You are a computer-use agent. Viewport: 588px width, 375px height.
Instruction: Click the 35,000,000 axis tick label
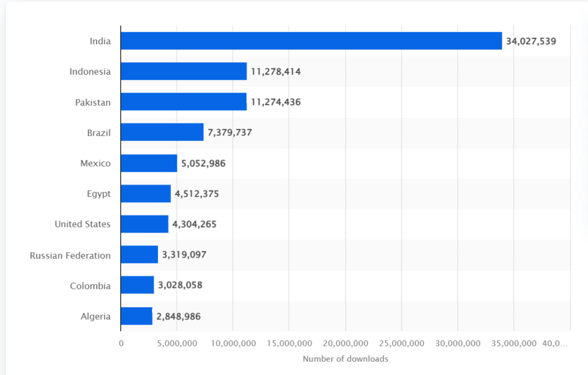click(x=514, y=343)
